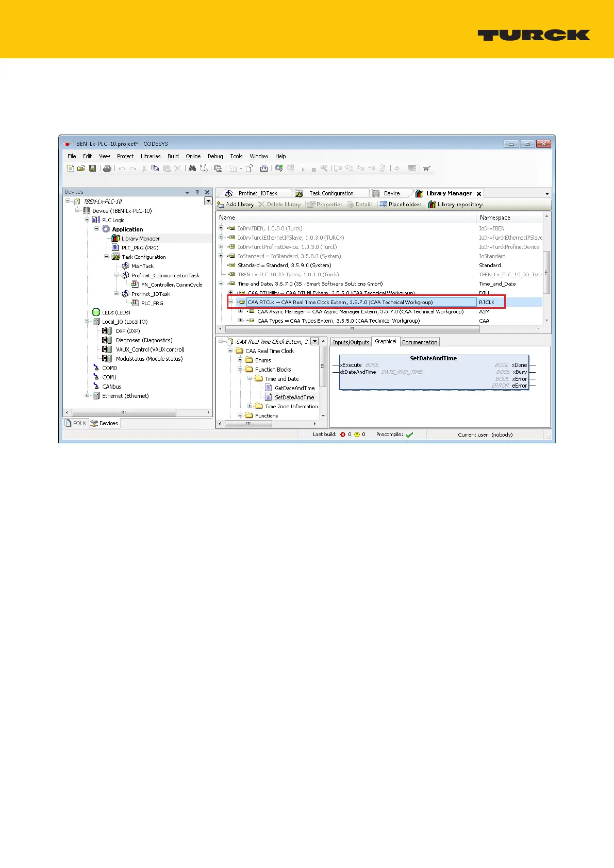Click the Namespace column header

click(x=495, y=218)
